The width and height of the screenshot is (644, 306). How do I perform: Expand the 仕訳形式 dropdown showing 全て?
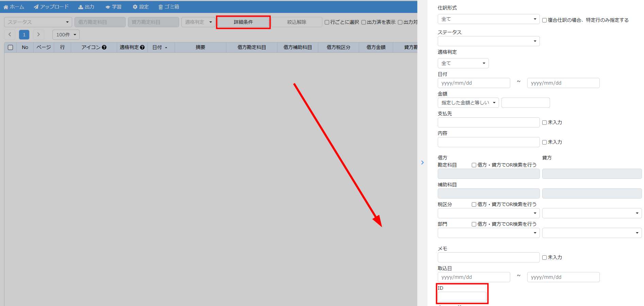(x=488, y=19)
